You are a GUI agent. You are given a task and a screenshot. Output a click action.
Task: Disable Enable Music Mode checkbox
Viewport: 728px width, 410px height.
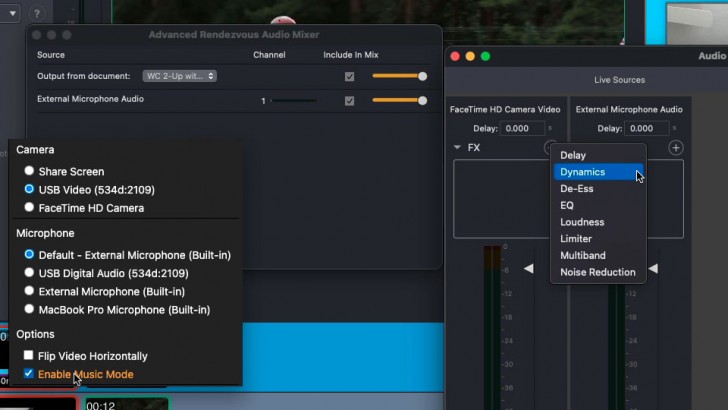pyautogui.click(x=28, y=373)
